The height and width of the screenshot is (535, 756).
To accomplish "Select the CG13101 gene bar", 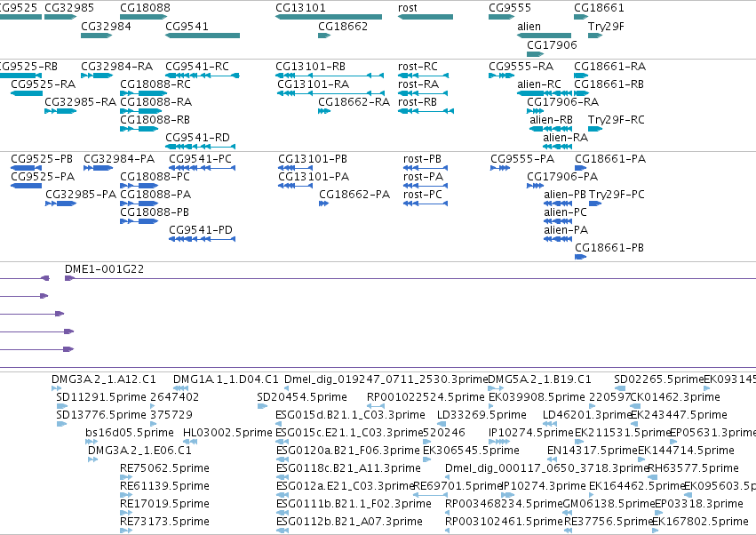I will click(x=329, y=17).
